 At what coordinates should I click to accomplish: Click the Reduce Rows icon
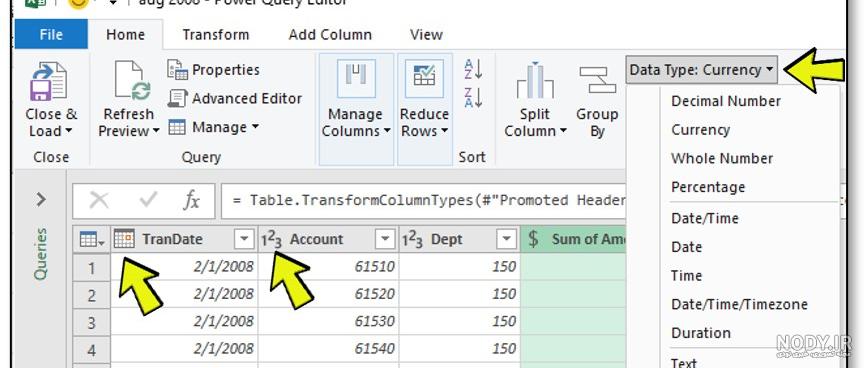point(424,78)
